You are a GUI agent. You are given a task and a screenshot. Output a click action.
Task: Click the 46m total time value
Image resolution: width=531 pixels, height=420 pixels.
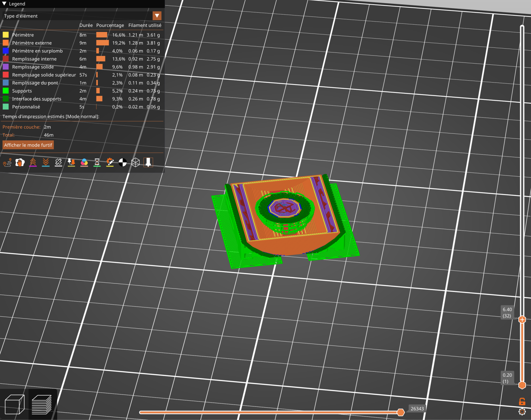point(49,135)
